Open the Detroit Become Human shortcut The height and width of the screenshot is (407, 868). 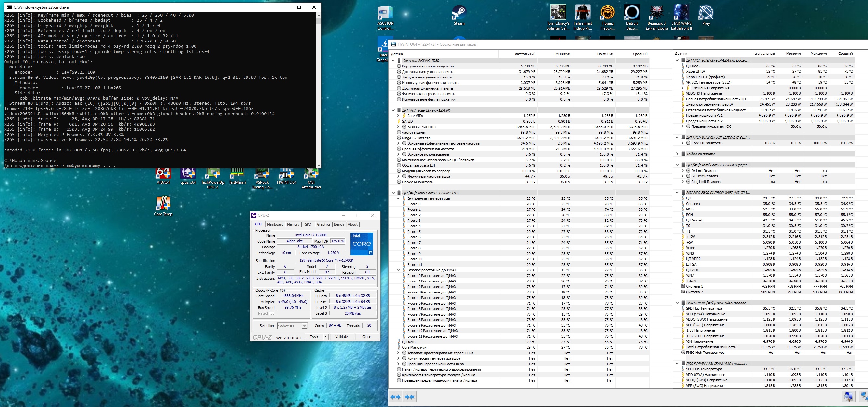coord(632,17)
